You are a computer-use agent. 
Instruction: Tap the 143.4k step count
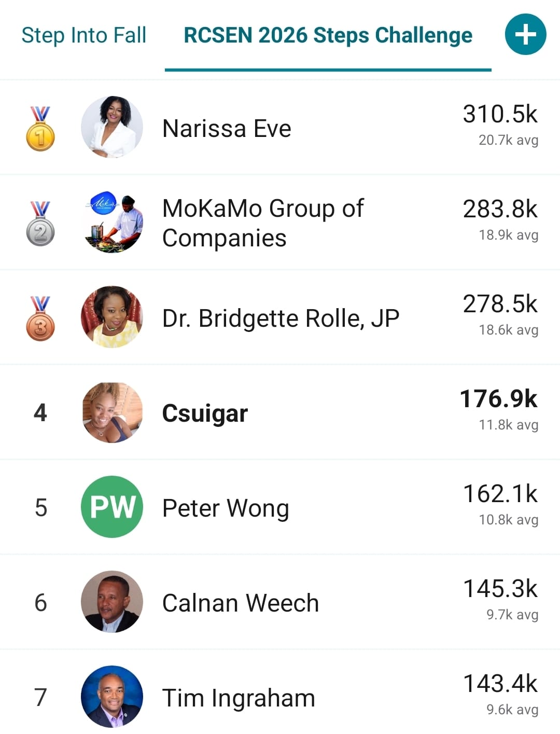[500, 684]
